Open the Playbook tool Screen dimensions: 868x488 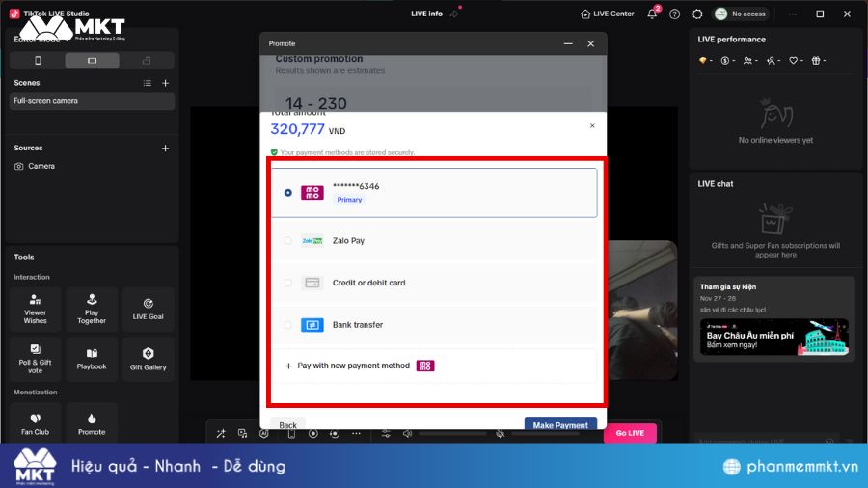pos(92,359)
